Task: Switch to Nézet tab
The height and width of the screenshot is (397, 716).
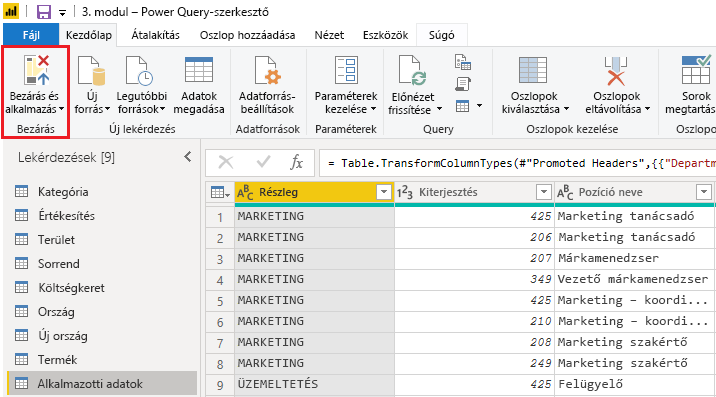Action: [x=329, y=35]
